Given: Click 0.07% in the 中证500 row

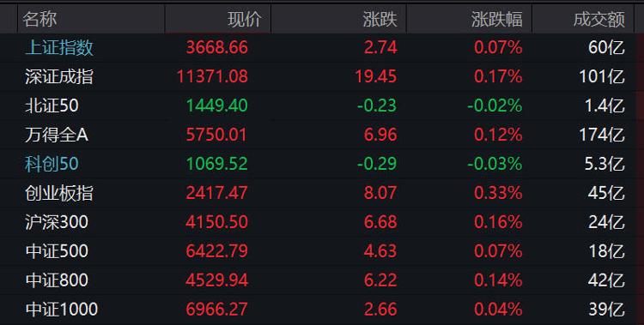Looking at the screenshot, I should (x=498, y=251).
